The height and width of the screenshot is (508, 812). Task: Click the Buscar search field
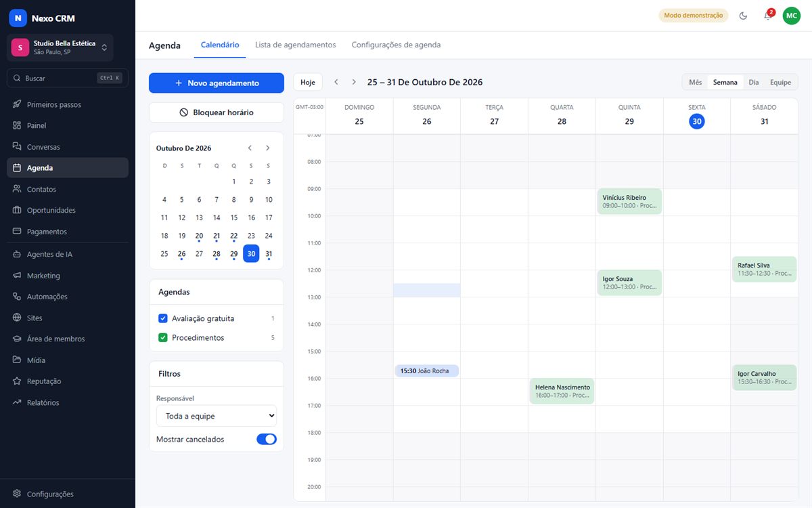click(x=68, y=78)
